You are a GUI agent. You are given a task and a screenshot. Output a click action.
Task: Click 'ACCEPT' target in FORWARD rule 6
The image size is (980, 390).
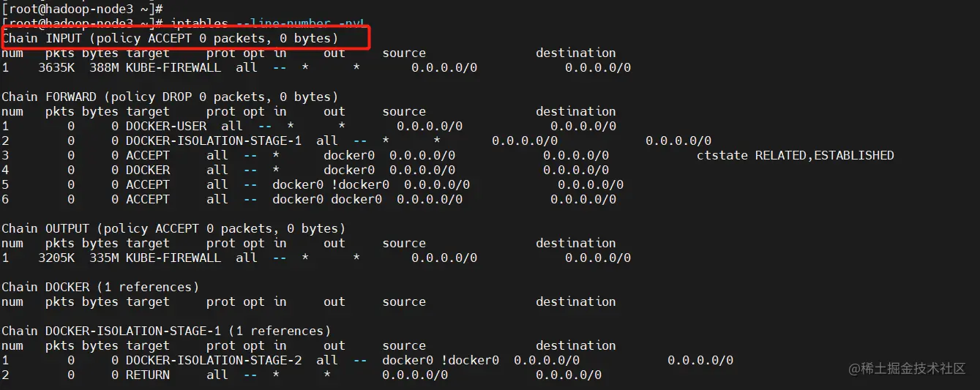tap(148, 199)
